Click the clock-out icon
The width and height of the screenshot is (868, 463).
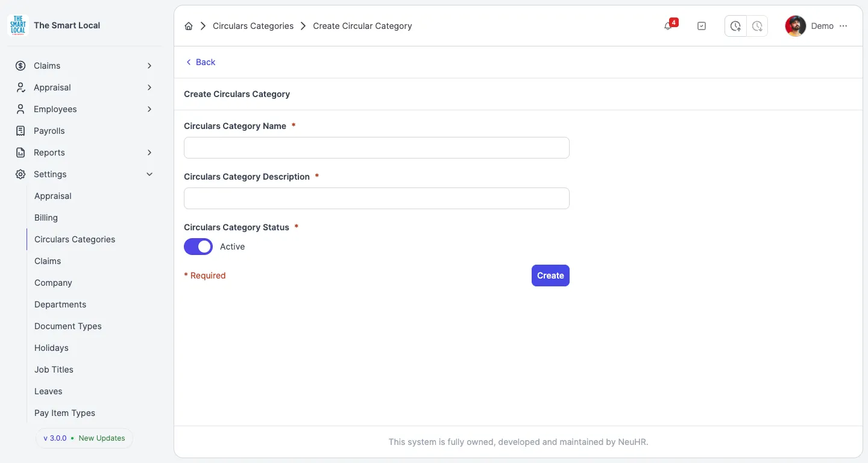point(757,26)
